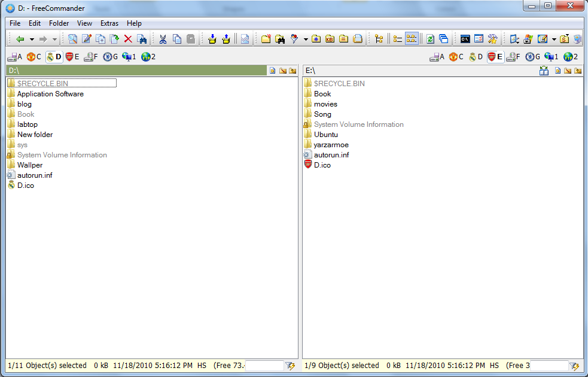Delete with the red X icon
The width and height of the screenshot is (588, 377).
(x=128, y=39)
